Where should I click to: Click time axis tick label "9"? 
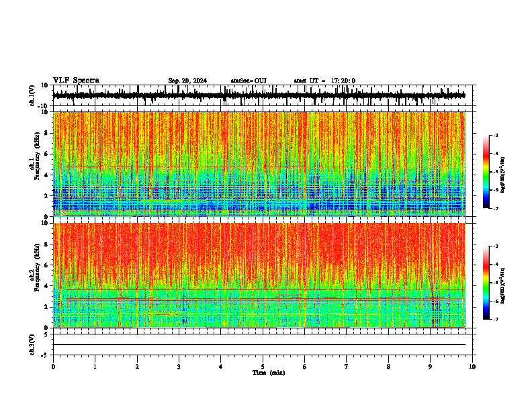tap(430, 367)
